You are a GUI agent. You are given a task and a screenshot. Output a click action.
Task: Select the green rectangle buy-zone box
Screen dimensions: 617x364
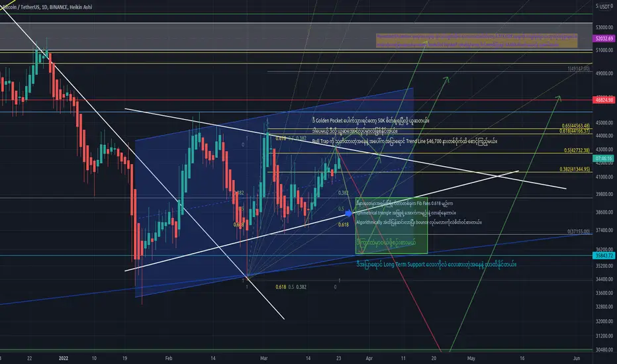click(x=391, y=226)
